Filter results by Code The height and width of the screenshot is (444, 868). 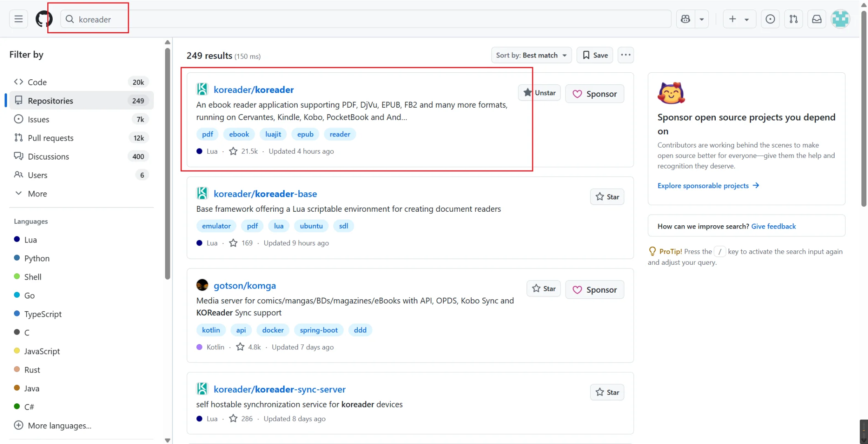[x=81, y=82]
